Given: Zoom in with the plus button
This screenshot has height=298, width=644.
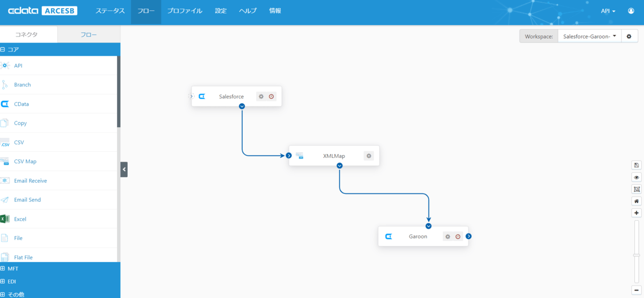Looking at the screenshot, I should [637, 213].
